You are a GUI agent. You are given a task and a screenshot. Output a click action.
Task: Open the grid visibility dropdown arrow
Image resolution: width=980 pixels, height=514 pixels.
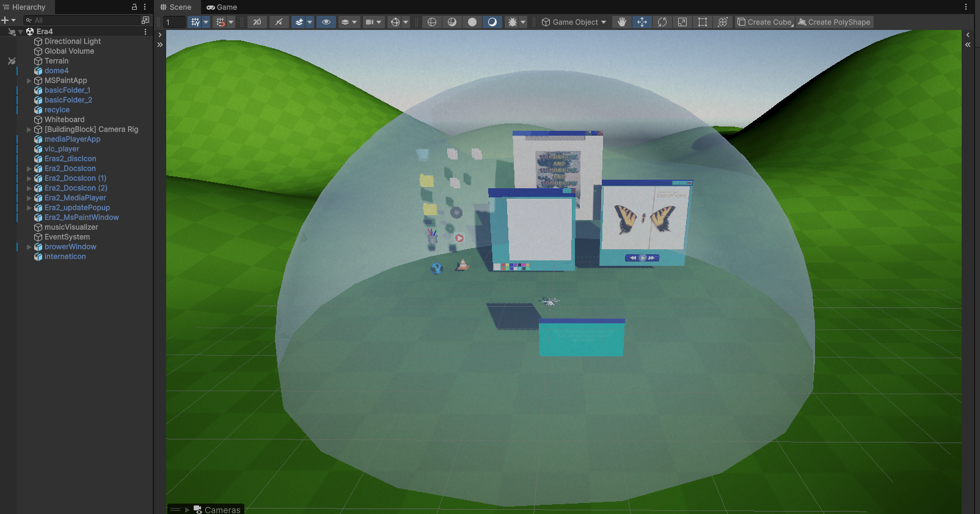206,22
